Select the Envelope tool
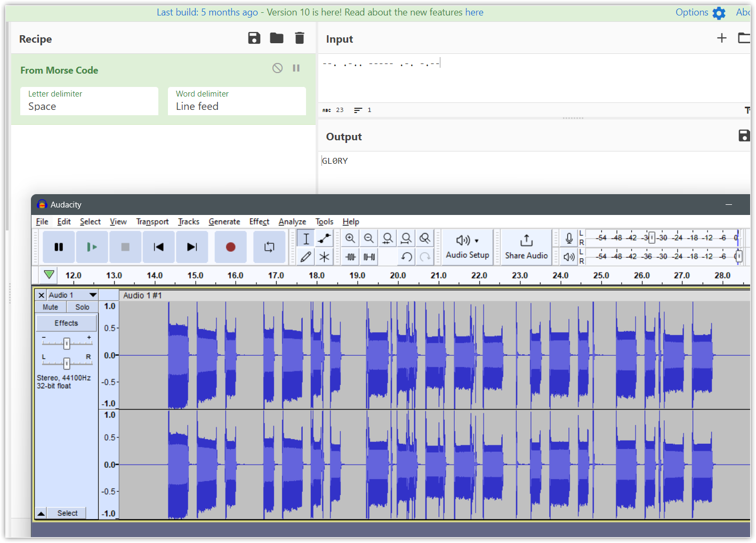Viewport: 756px width, 543px height. [x=324, y=238]
